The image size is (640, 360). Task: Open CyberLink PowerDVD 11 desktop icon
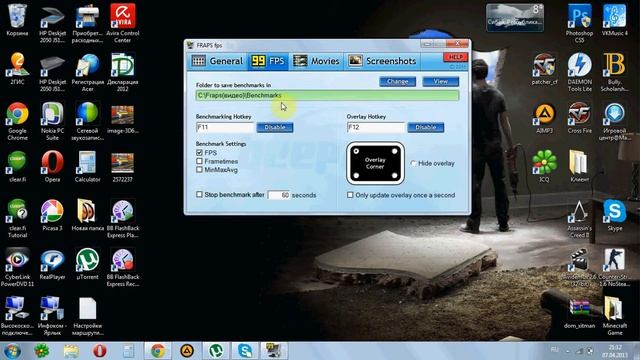click(17, 267)
